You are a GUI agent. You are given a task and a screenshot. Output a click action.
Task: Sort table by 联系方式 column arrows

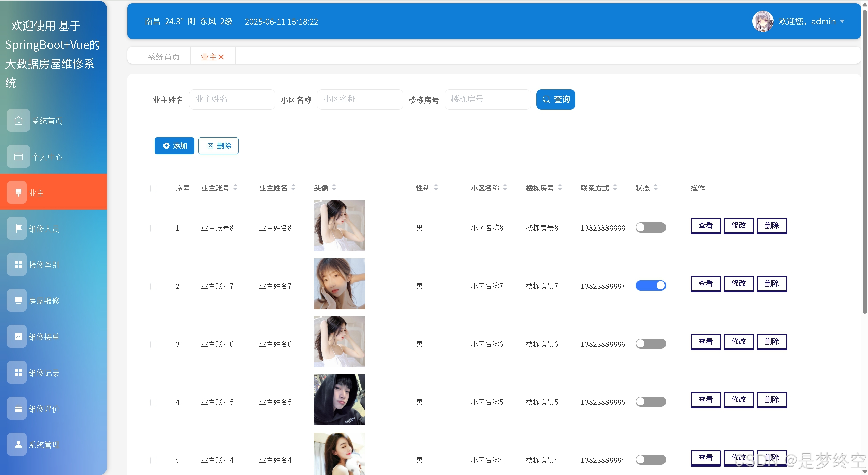[615, 188]
